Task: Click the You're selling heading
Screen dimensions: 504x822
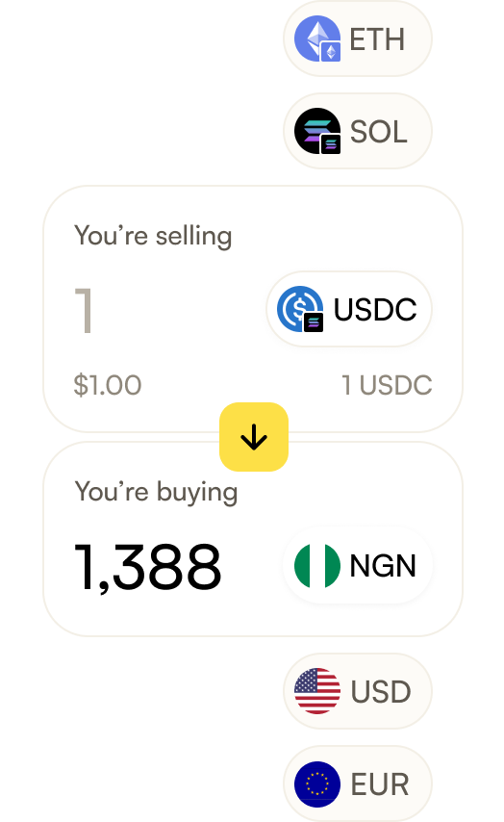Action: (x=153, y=236)
